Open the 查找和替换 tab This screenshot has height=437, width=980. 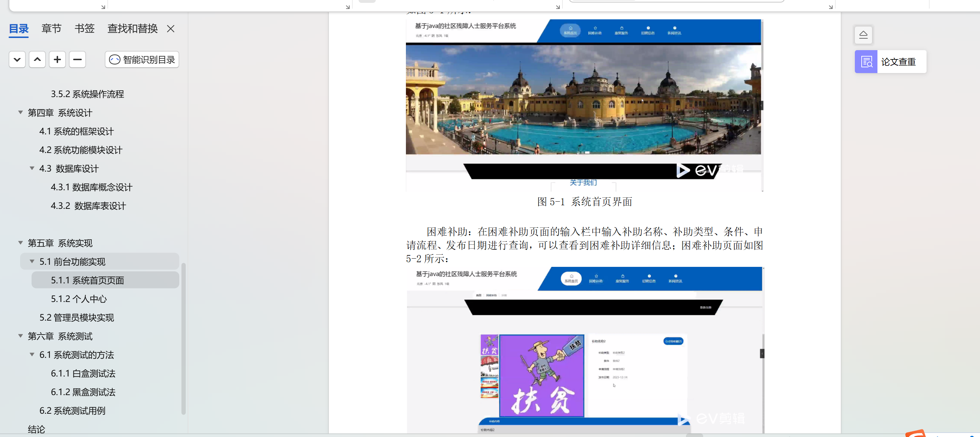(132, 29)
